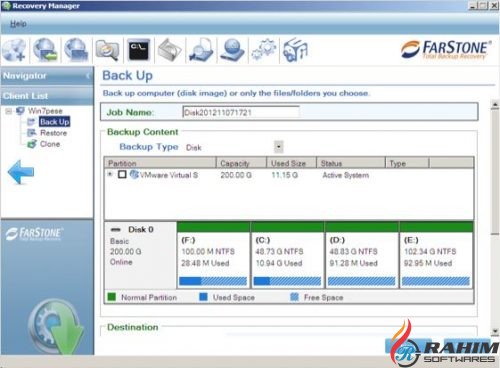Click the 'Disk' backup type value
The image size is (500, 368).
194,147
